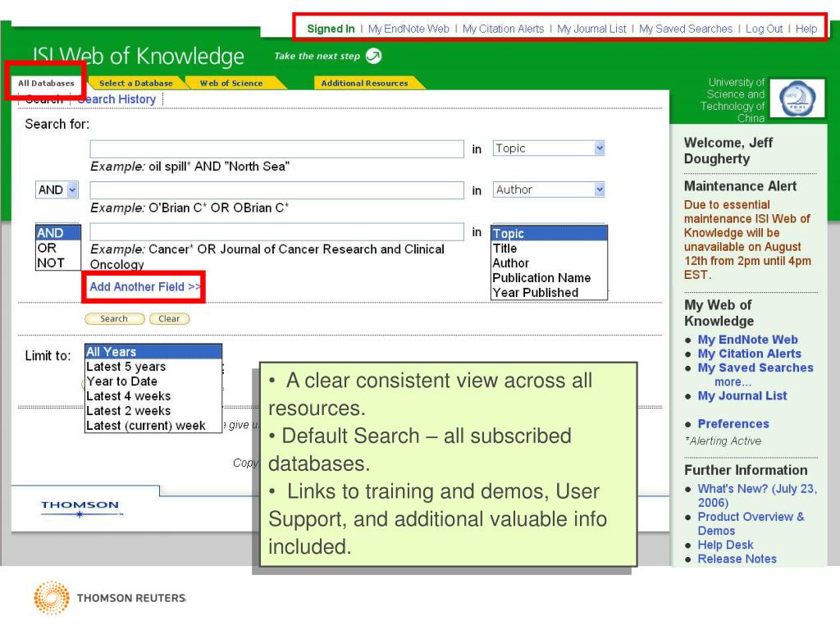Open My EndNote Web in the sidebar
The image size is (840, 630).
(748, 340)
